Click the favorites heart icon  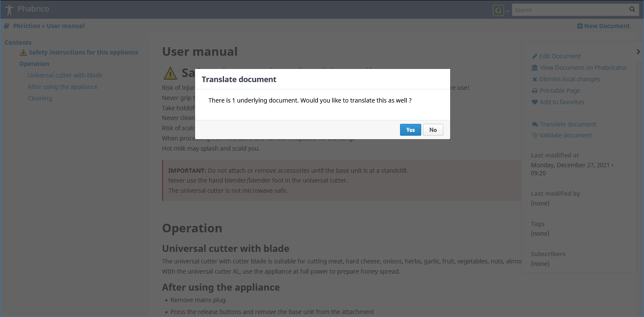tap(535, 102)
